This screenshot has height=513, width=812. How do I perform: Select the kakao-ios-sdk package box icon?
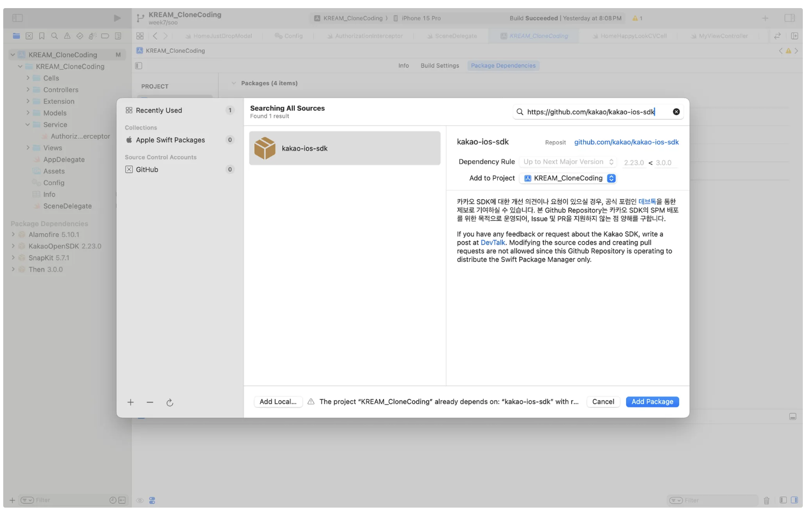265,148
